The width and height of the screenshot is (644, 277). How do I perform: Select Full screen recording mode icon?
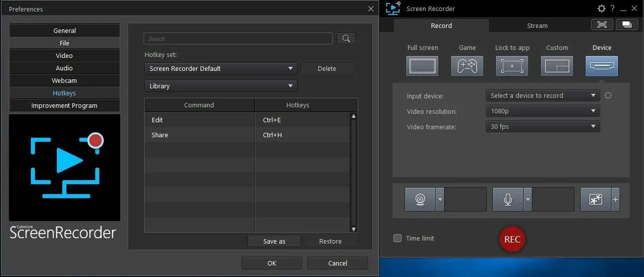coord(423,66)
